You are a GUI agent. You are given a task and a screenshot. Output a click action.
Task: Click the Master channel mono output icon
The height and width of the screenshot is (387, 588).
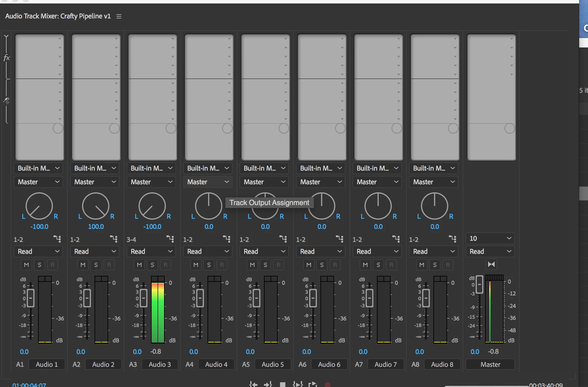coord(491,264)
